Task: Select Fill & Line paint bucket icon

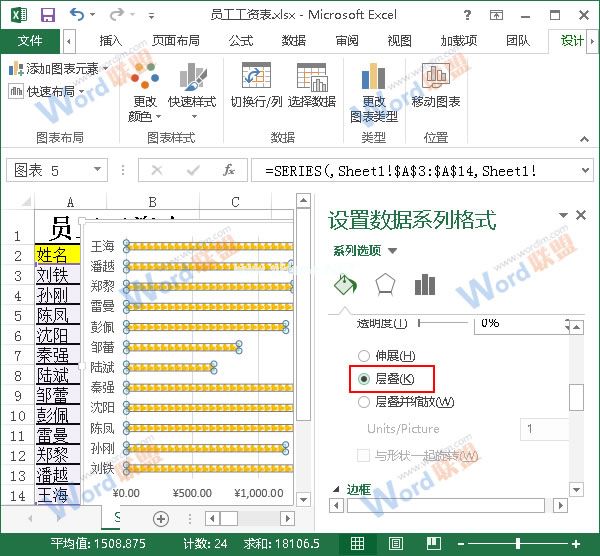Action: point(345,285)
